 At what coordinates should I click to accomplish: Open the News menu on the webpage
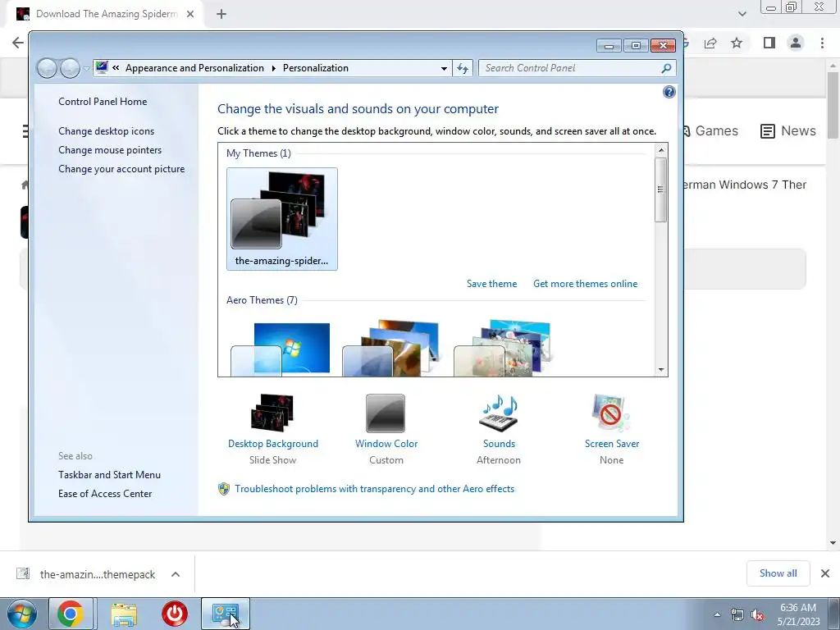coord(788,130)
